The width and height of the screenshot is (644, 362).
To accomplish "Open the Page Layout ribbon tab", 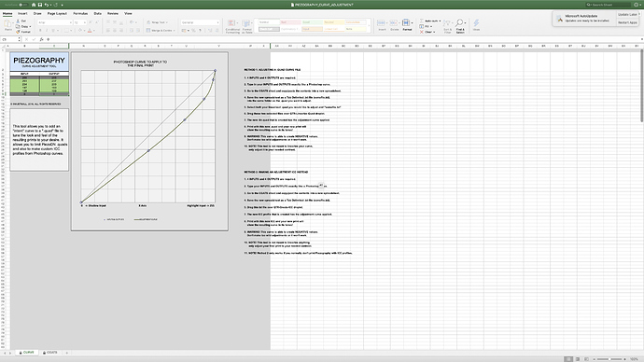I will [57, 14].
